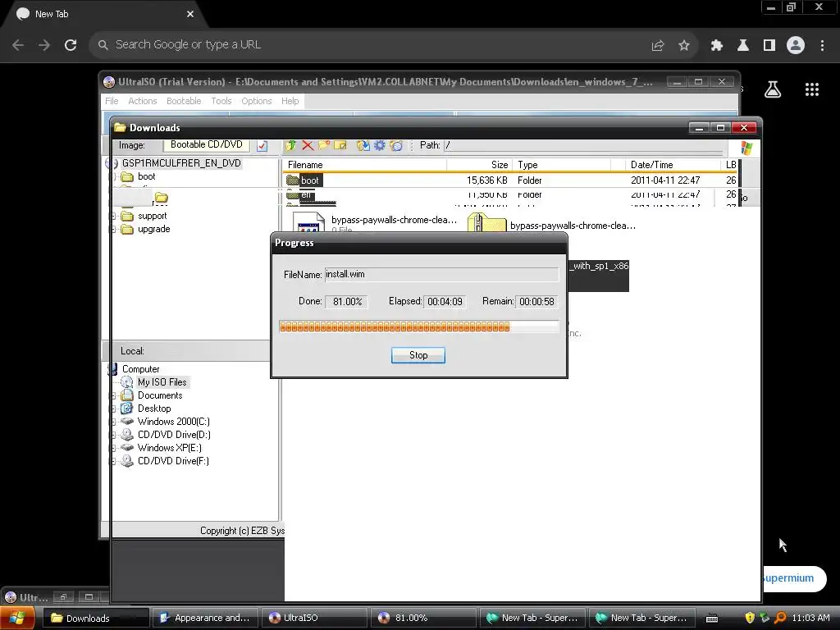Screen dimensions: 840x630
Task: Click the Windows flag icon near Path
Action: tap(746, 148)
